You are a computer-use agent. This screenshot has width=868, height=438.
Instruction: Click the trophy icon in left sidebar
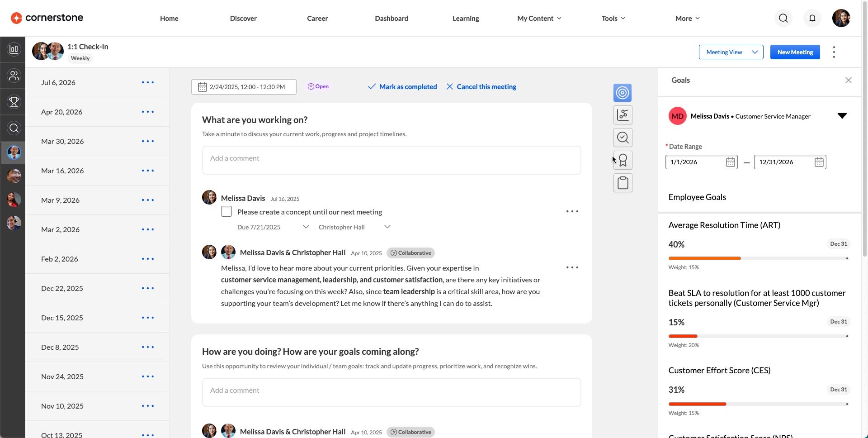[14, 102]
